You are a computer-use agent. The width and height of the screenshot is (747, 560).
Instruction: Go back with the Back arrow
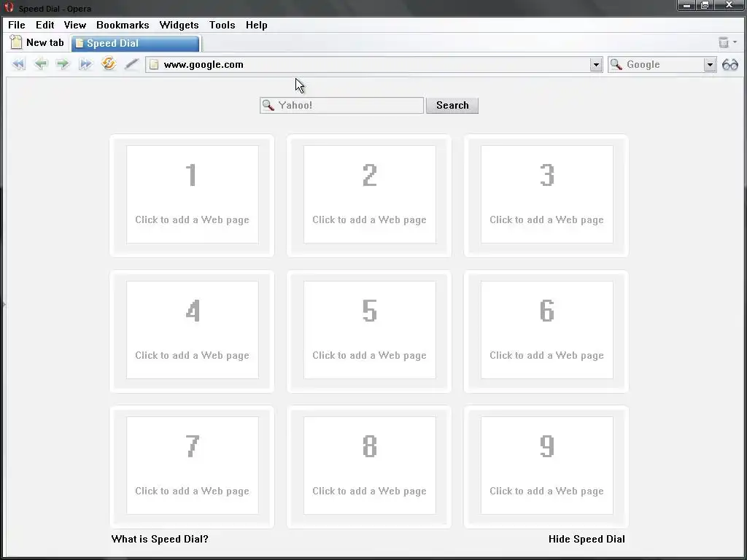tap(41, 64)
